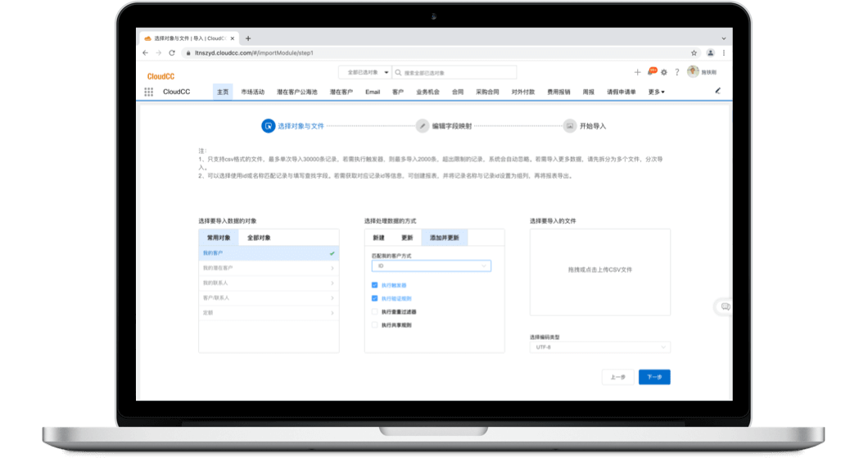
Task: Click the quick-create plus icon in the header
Action: [637, 72]
